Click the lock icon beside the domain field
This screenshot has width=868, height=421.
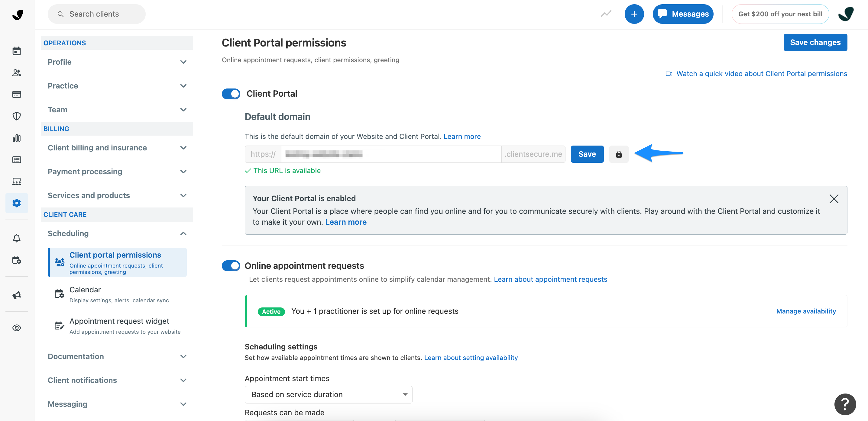619,154
